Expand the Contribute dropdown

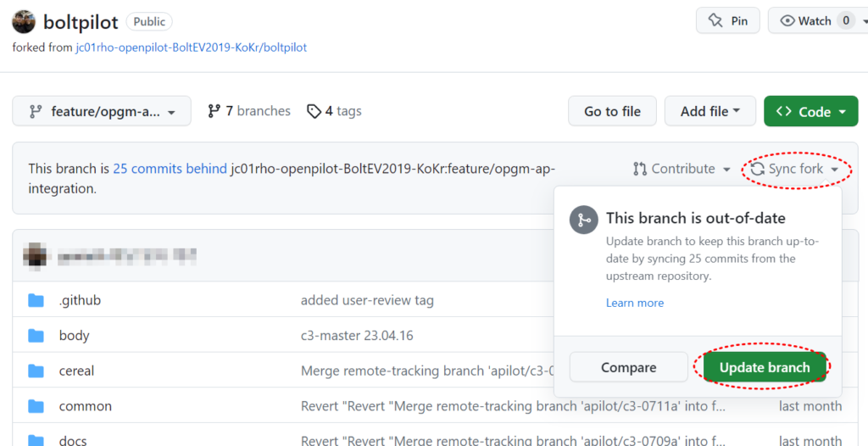tap(682, 169)
